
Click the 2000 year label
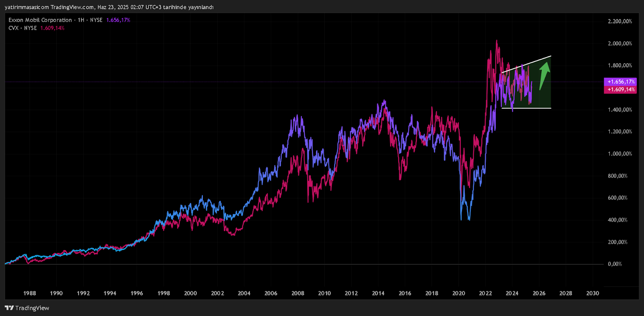coord(190,293)
